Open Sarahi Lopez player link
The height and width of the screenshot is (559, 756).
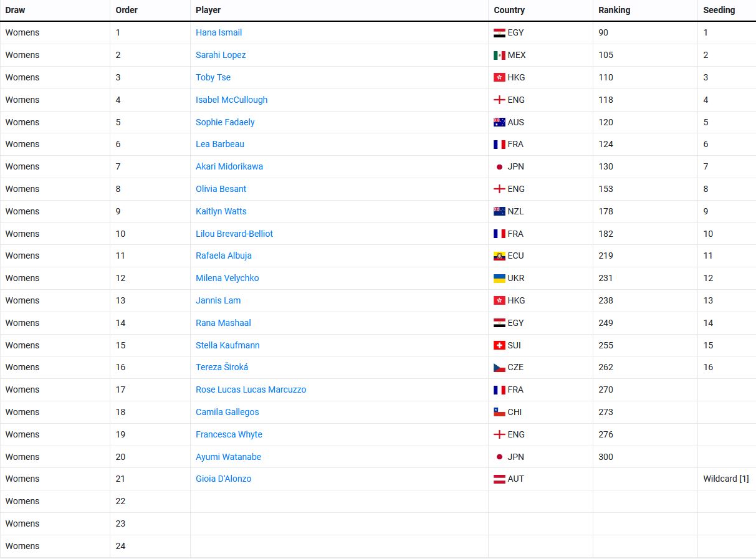(x=221, y=55)
